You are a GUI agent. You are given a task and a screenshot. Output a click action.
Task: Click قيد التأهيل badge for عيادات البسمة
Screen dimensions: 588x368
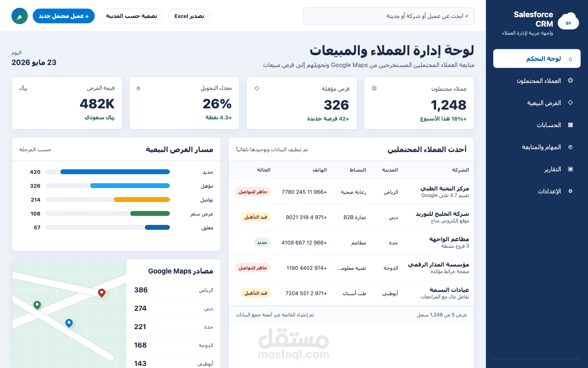click(x=256, y=293)
